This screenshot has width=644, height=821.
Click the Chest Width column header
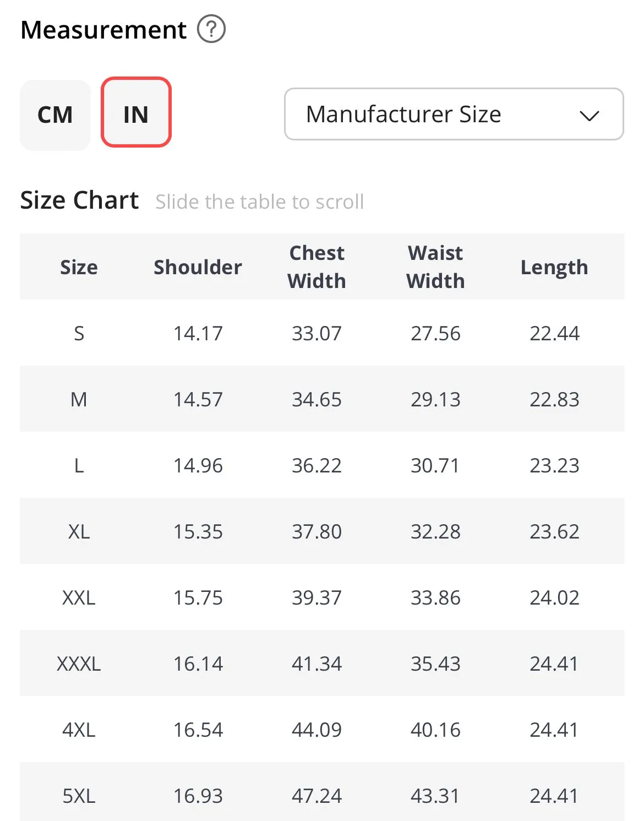click(x=316, y=267)
